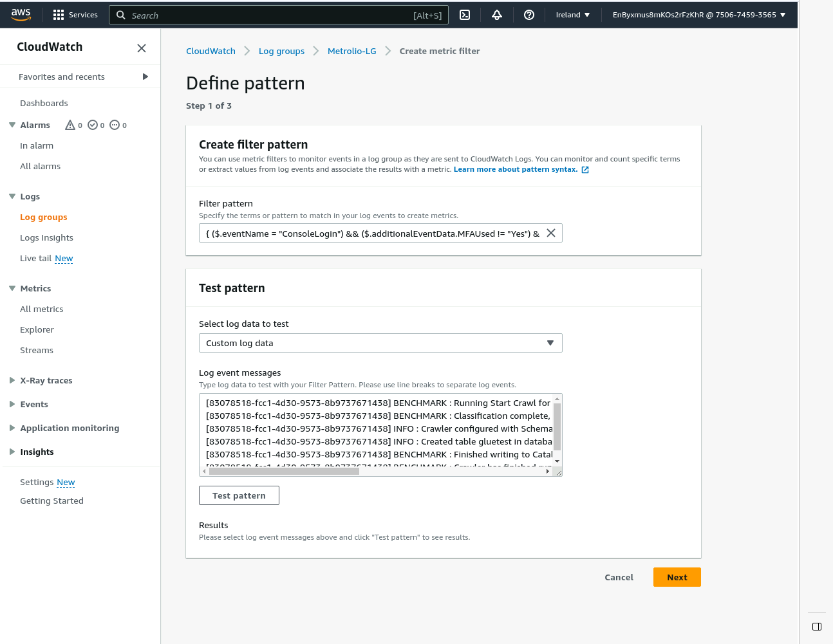Click the AWS logo home icon
The image size is (833, 644).
21,15
